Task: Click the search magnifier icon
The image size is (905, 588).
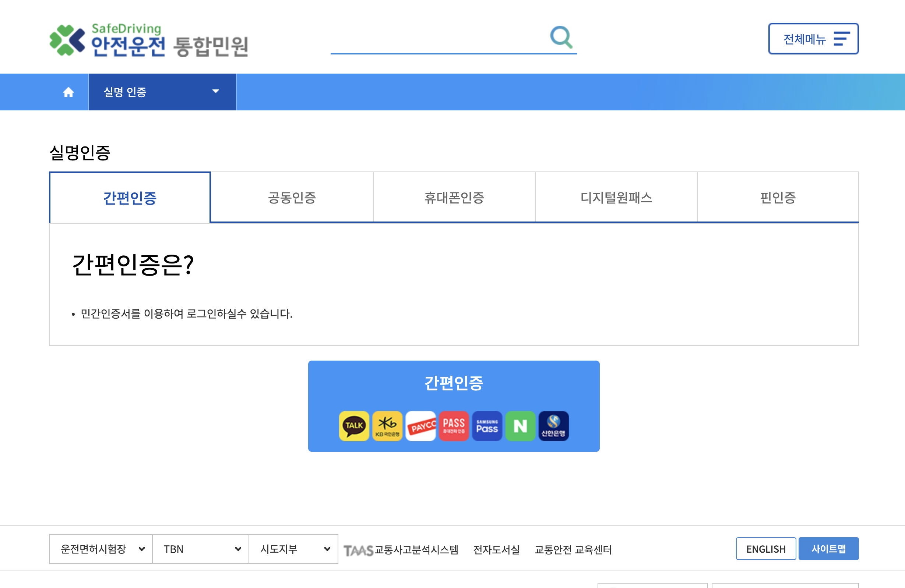Action: point(561,37)
